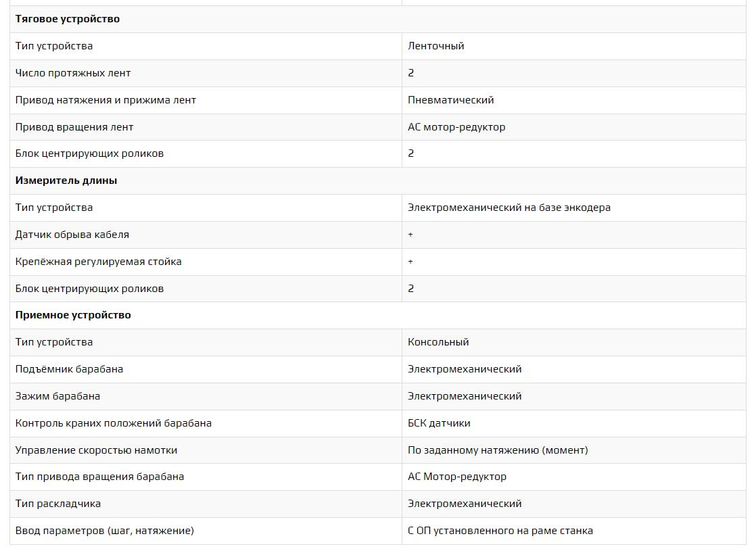Select "С ОП установленного на раме станка" cell
The width and height of the screenshot is (756, 553).
(x=500, y=531)
